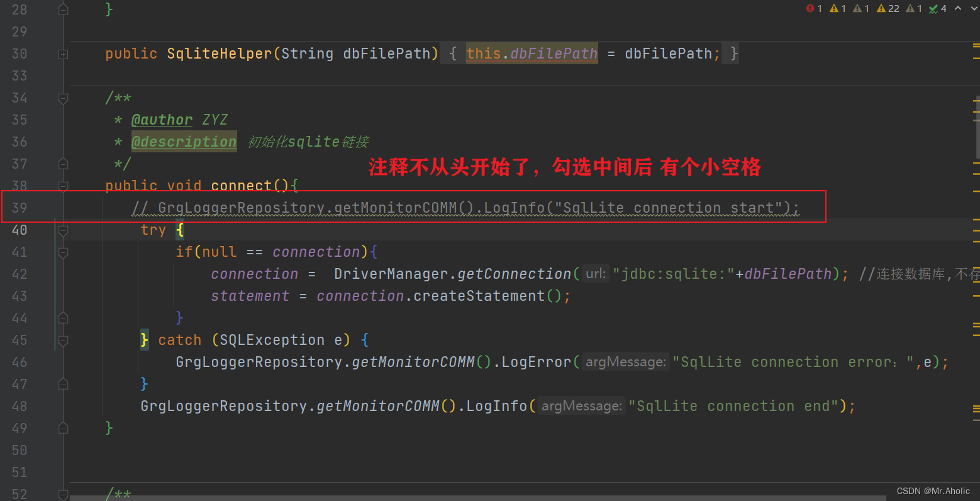This screenshot has height=501, width=980.
Task: Click line number 46 in the gutter
Action: (19, 362)
